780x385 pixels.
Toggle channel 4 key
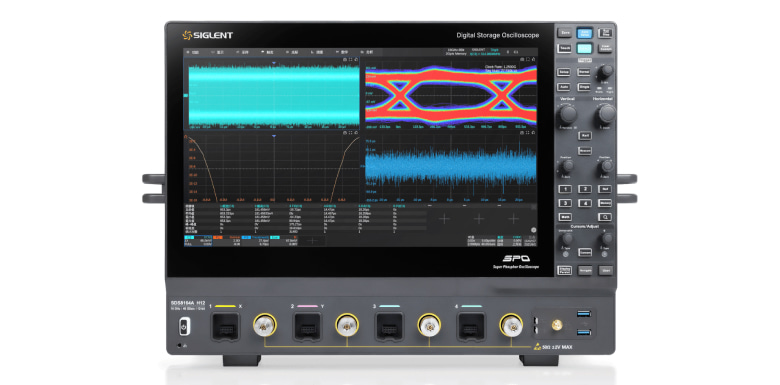click(585, 203)
